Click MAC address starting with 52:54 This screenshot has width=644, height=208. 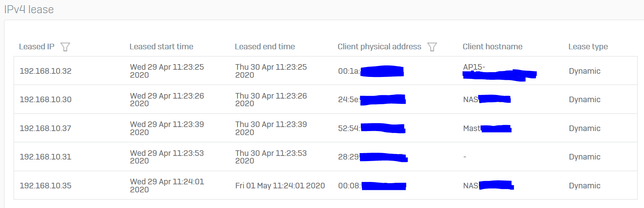(372, 128)
